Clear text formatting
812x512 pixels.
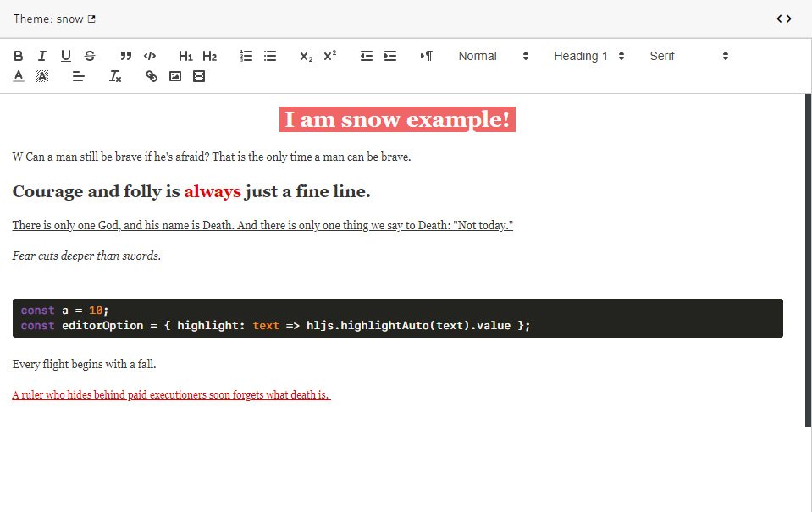114,77
